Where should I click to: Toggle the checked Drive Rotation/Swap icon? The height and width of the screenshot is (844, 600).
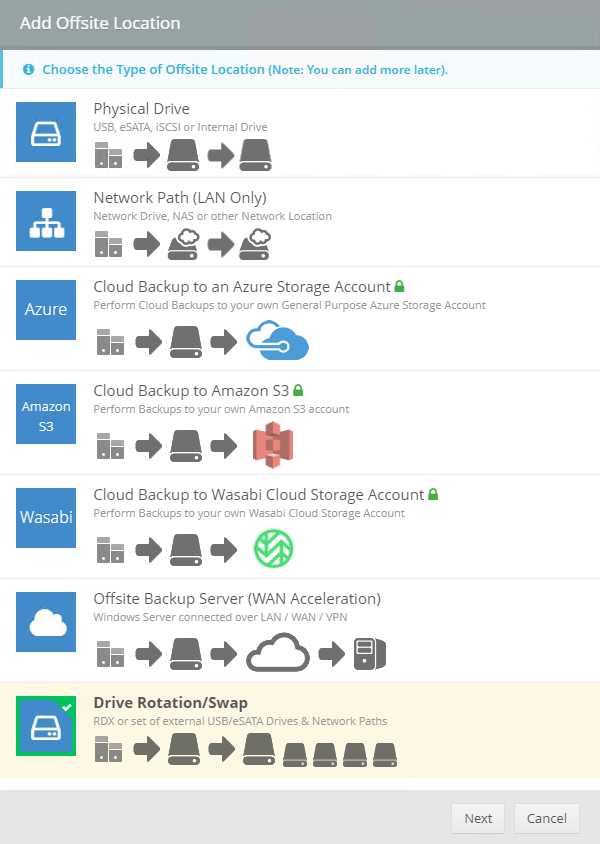point(46,726)
